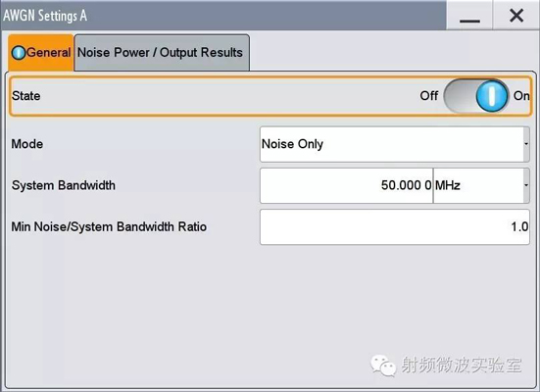Click the WeChat logo watermark icon
The height and width of the screenshot is (392, 540).
coord(383,366)
